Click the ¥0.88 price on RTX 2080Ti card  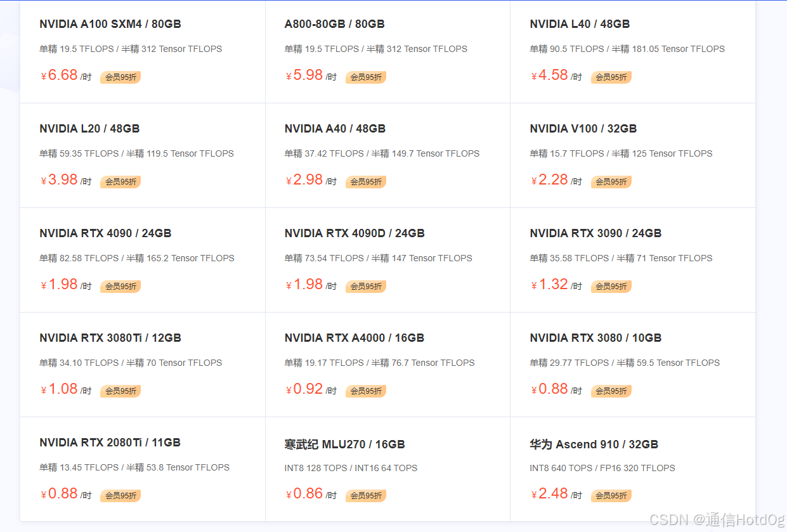tap(59, 494)
